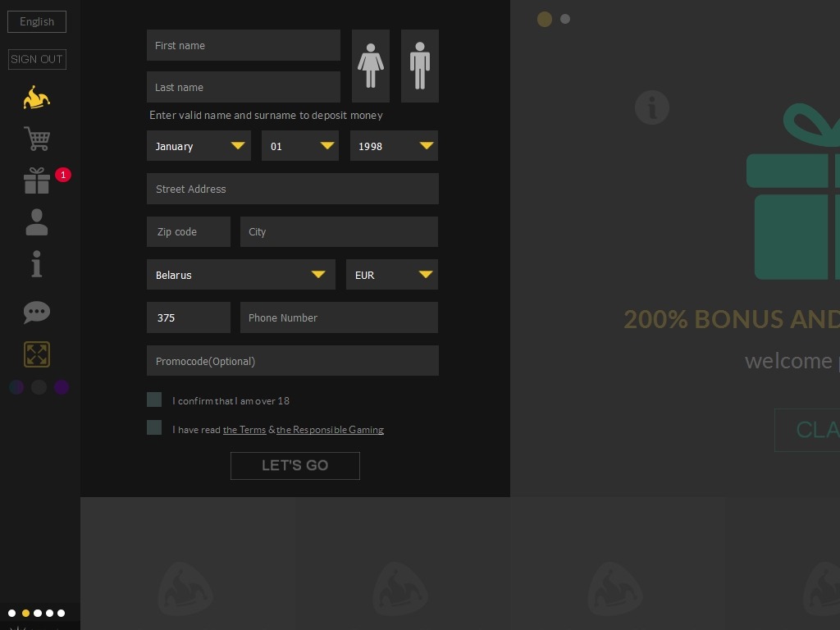
Task: Open the chat speech bubble icon
Action: (x=37, y=313)
